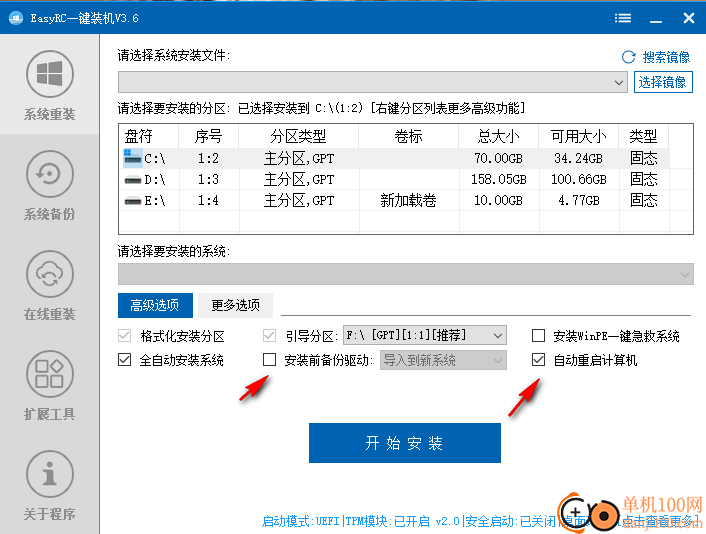This screenshot has height=534, width=706.
Task: Open the 系统重装 sidebar section
Action: tap(50, 85)
